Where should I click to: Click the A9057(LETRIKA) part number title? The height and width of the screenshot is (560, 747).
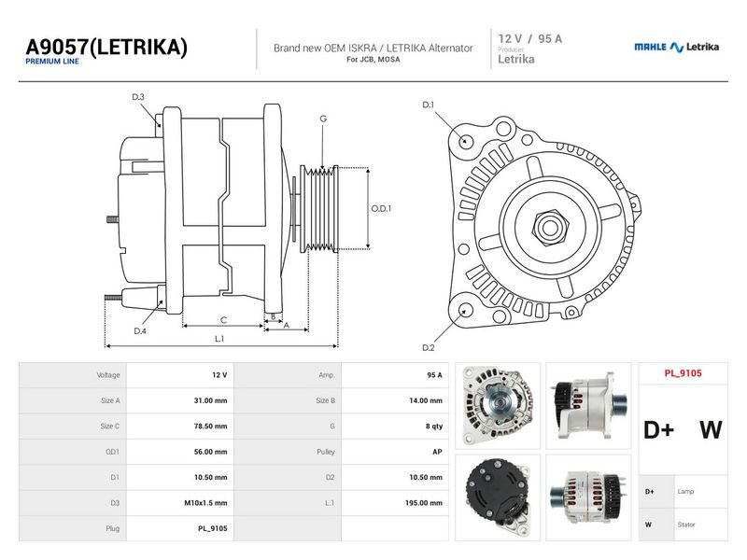point(106,47)
